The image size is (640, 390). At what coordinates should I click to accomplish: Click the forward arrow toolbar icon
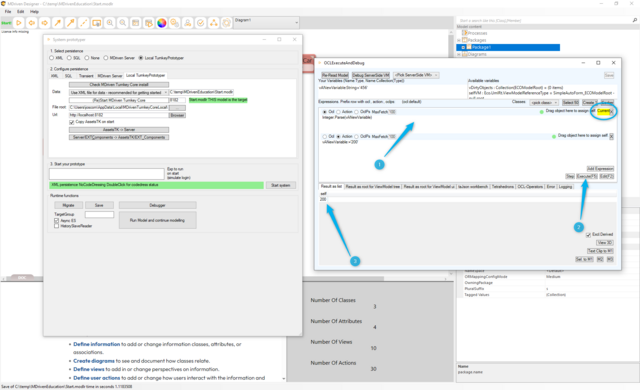tap(44, 23)
